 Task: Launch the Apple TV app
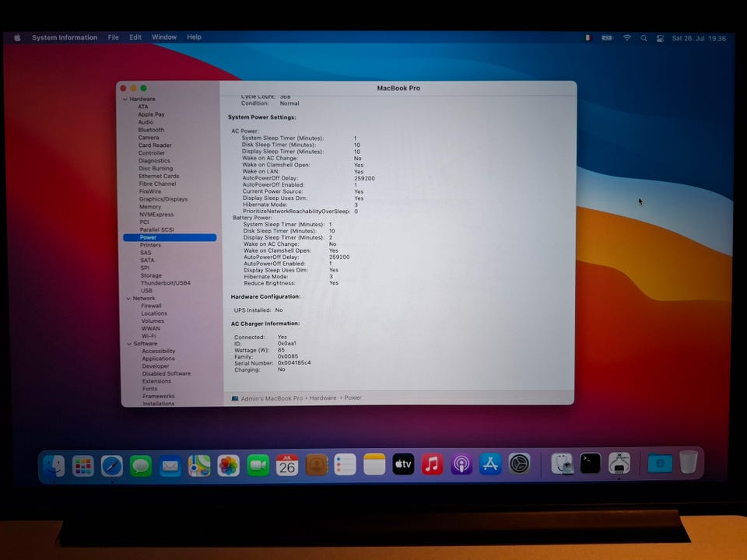pyautogui.click(x=403, y=464)
